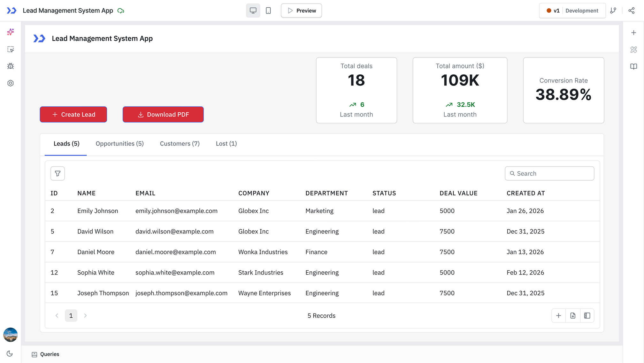Toggle dark mode via moon icon

[x=10, y=353]
